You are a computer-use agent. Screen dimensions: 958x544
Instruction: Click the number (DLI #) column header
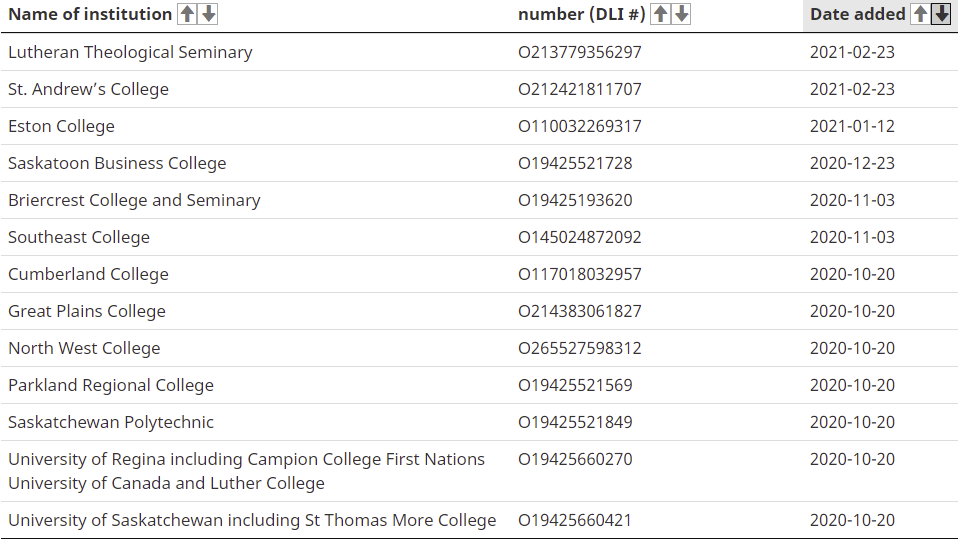(582, 14)
